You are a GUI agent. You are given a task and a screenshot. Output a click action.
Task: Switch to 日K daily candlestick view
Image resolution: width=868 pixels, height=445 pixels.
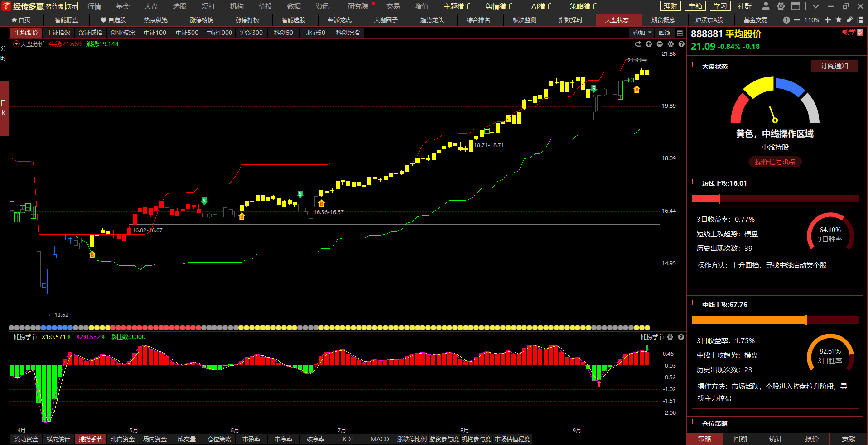click(4, 108)
